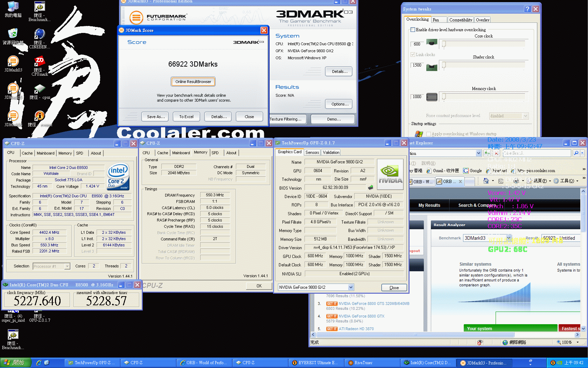588x368 pixels.
Task: Open IE search options dropdown arrow
Action: [582, 153]
